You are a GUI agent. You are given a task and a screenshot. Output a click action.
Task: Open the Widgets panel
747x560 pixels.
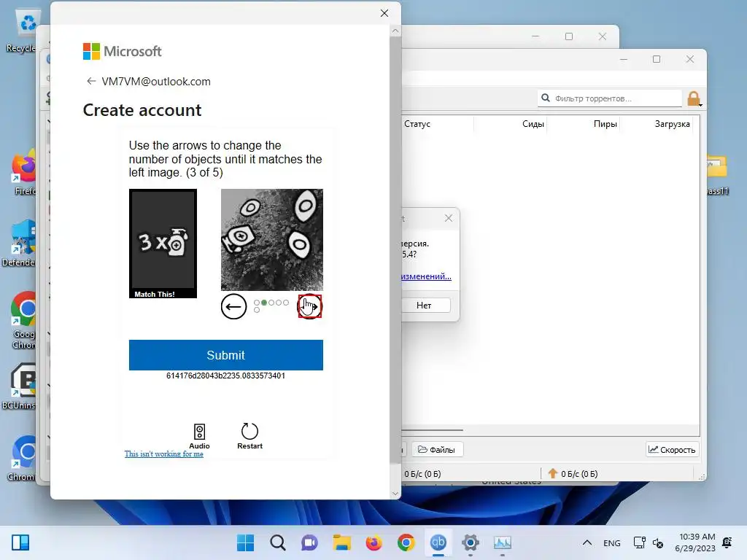(x=20, y=542)
